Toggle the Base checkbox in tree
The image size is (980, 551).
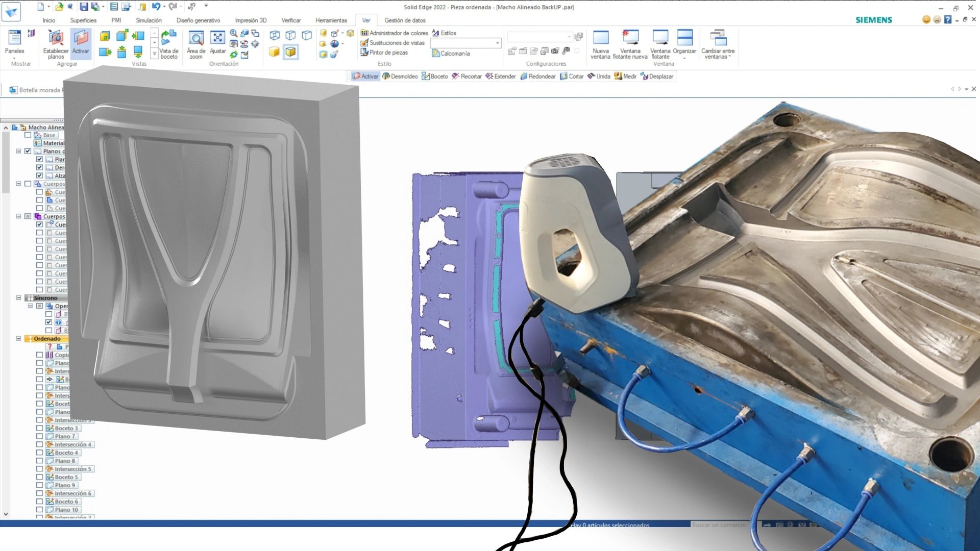click(28, 135)
